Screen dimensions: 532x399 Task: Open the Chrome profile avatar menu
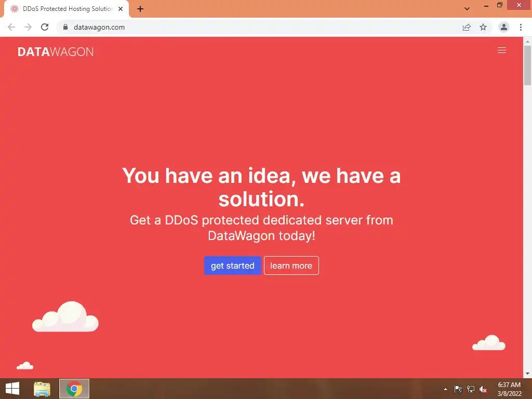click(504, 27)
